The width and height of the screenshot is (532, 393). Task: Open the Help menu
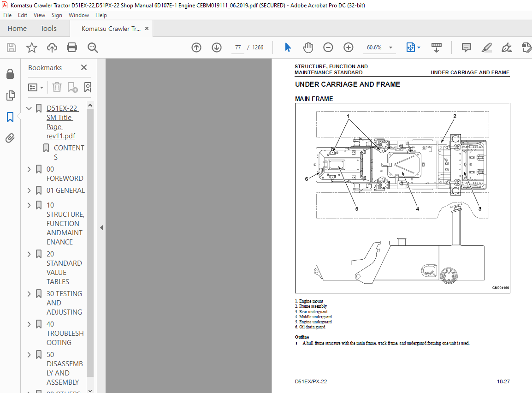point(101,15)
